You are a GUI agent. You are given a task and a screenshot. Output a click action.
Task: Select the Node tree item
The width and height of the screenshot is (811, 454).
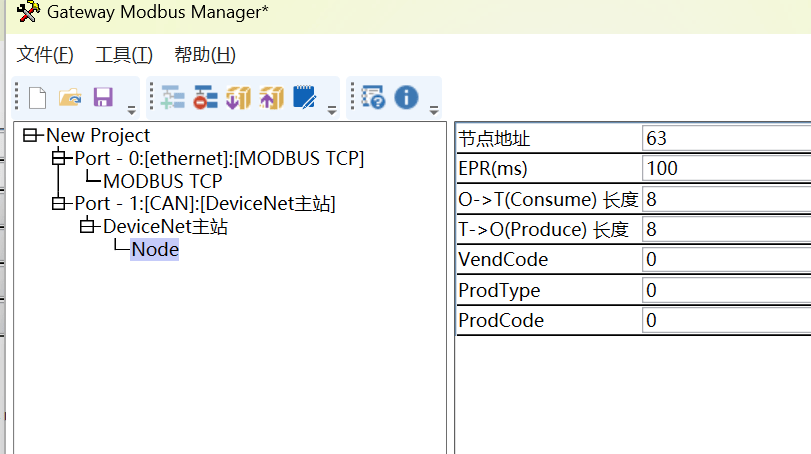[x=155, y=249]
